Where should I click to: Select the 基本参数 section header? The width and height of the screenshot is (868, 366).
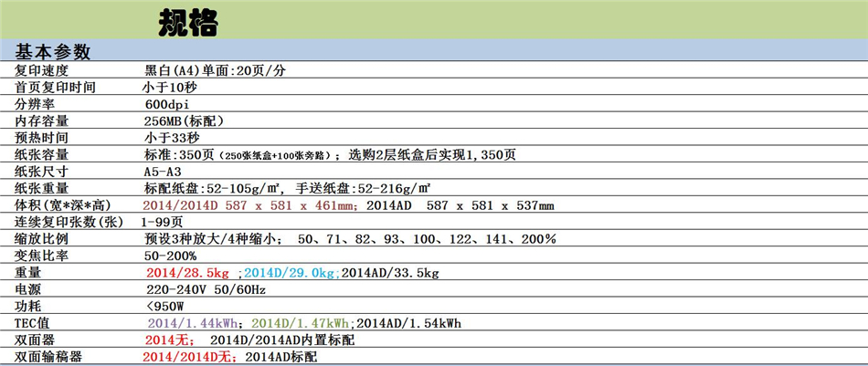pos(53,52)
